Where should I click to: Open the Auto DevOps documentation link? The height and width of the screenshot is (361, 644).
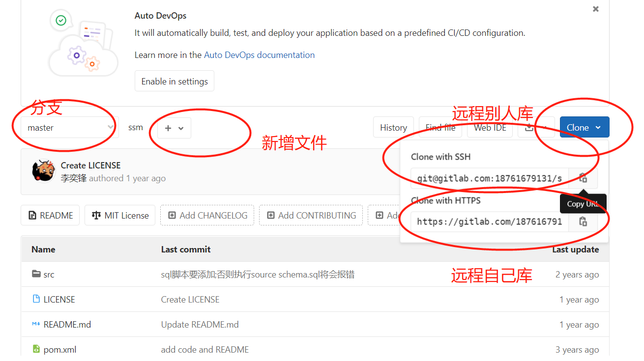(x=259, y=55)
